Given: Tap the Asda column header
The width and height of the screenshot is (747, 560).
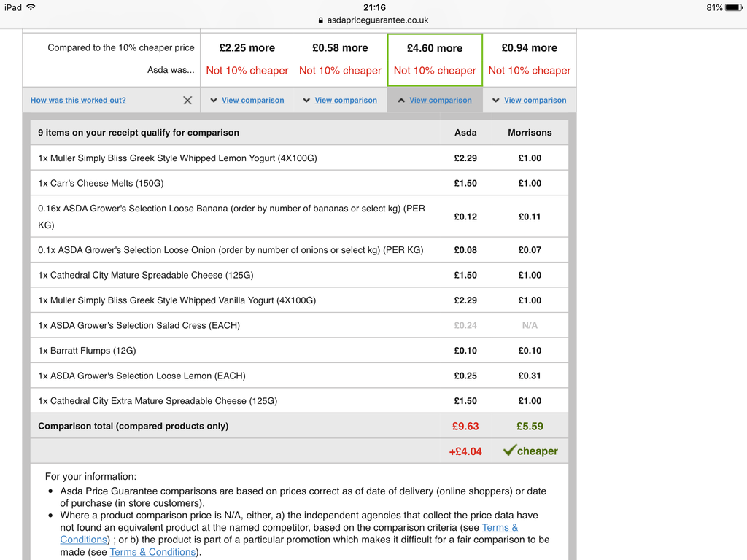Looking at the screenshot, I should pyautogui.click(x=465, y=133).
